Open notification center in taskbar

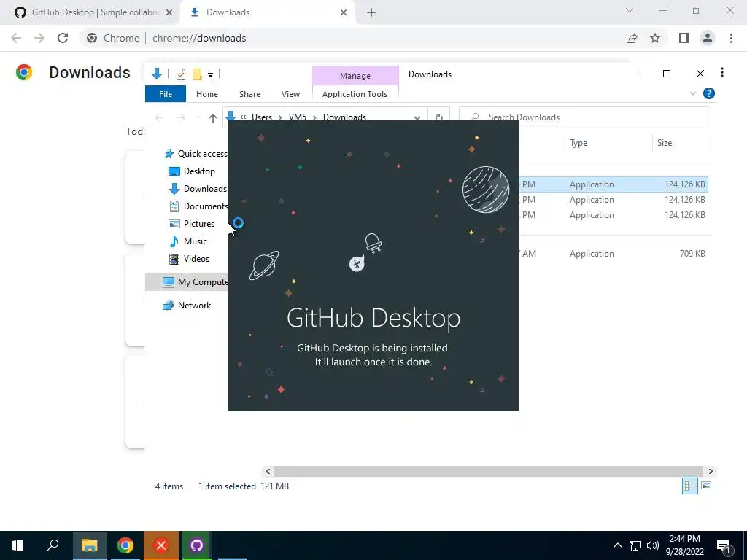724,546
